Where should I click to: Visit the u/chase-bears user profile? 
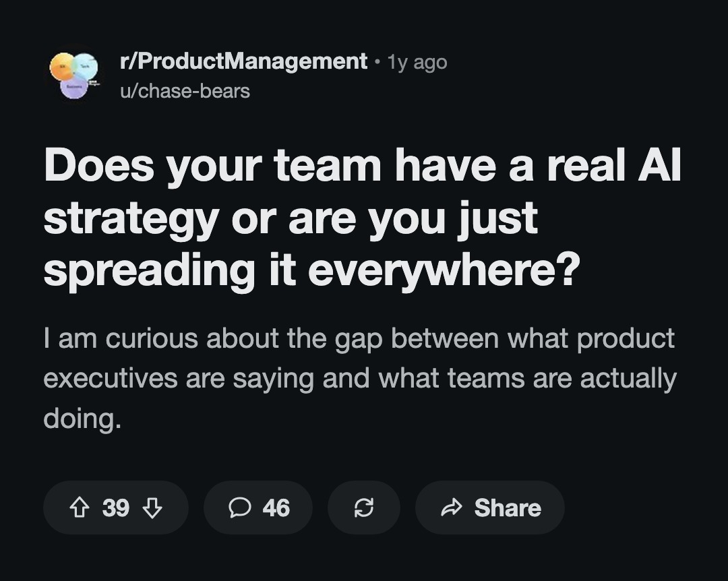click(185, 91)
